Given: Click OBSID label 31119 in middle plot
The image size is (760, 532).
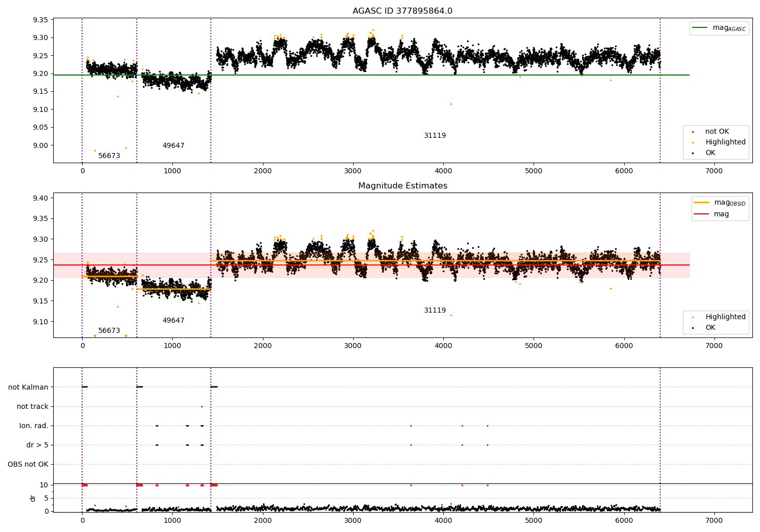Looking at the screenshot, I should tap(435, 311).
